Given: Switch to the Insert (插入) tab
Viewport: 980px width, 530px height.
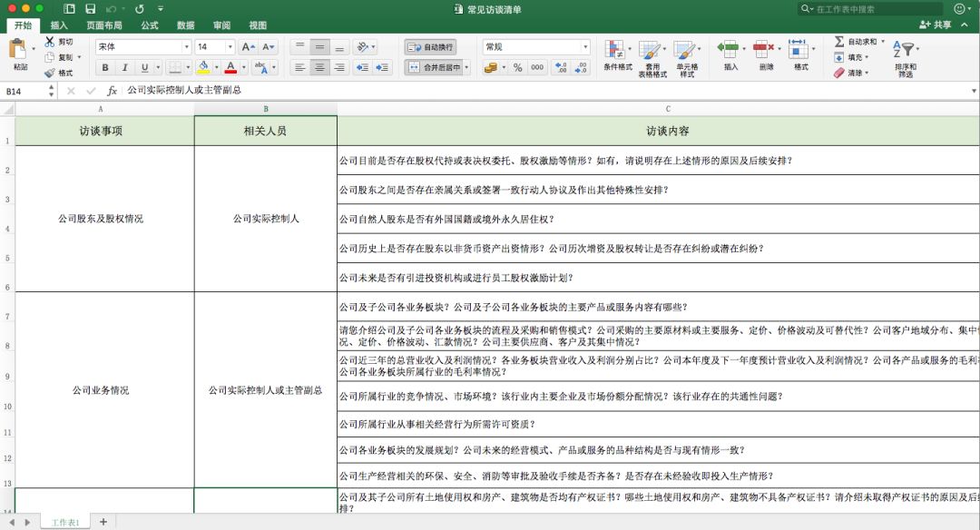Looking at the screenshot, I should tap(59, 25).
